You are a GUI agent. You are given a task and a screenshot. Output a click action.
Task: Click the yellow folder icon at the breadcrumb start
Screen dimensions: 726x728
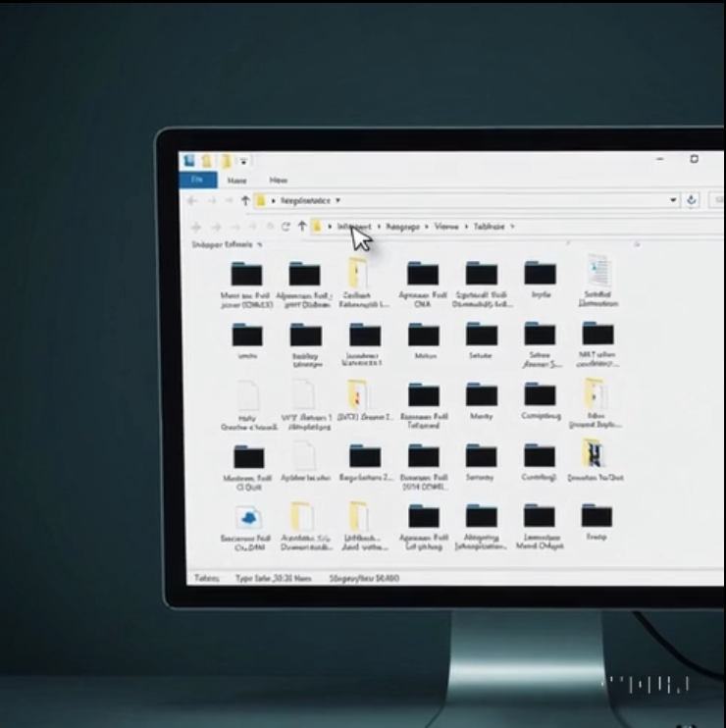click(x=317, y=227)
